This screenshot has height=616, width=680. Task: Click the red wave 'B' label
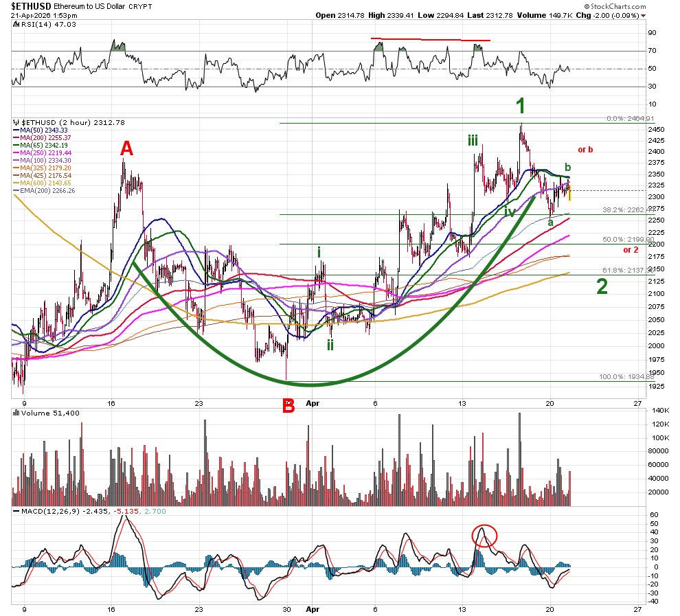pos(288,407)
